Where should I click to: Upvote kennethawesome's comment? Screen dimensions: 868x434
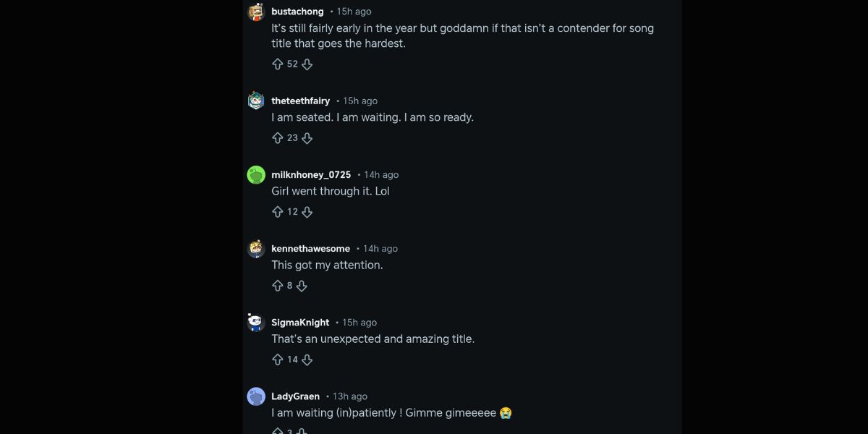click(277, 286)
